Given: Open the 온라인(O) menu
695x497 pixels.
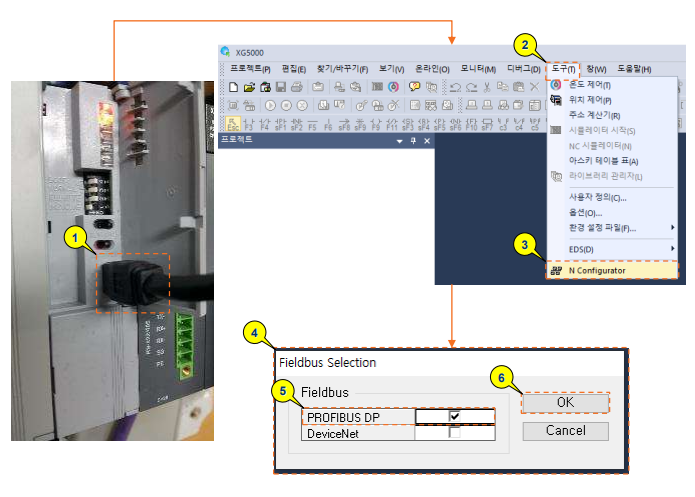Looking at the screenshot, I should [x=432, y=69].
